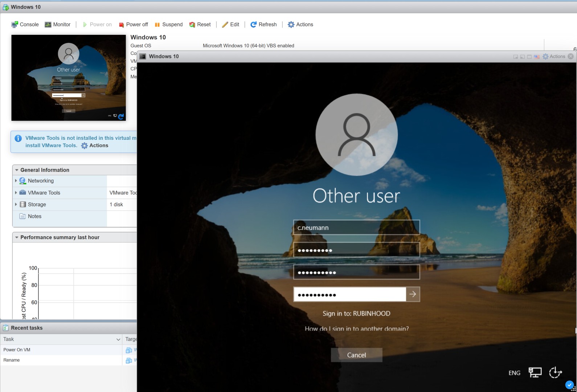This screenshot has height=392, width=577.
Task: Click third console window layout icon
Action: [x=529, y=57]
